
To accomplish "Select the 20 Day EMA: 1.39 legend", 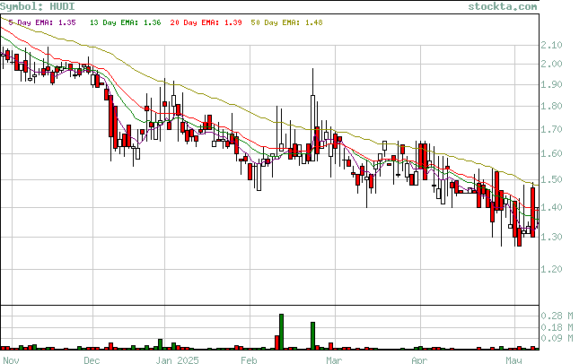I will [x=206, y=22].
